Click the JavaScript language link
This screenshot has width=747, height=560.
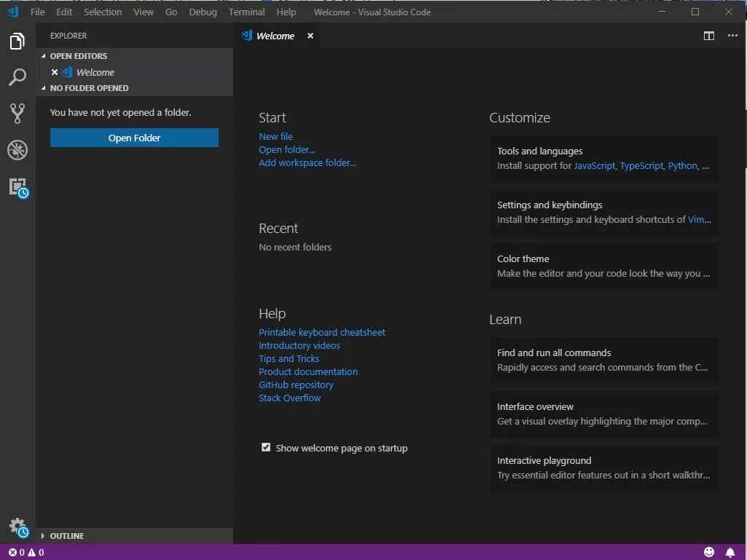(594, 166)
